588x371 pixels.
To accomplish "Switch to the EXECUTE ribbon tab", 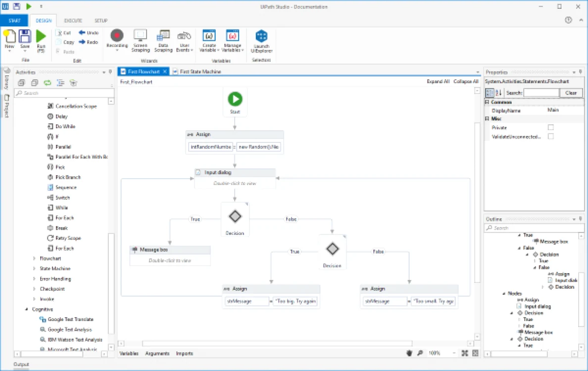I will click(73, 20).
